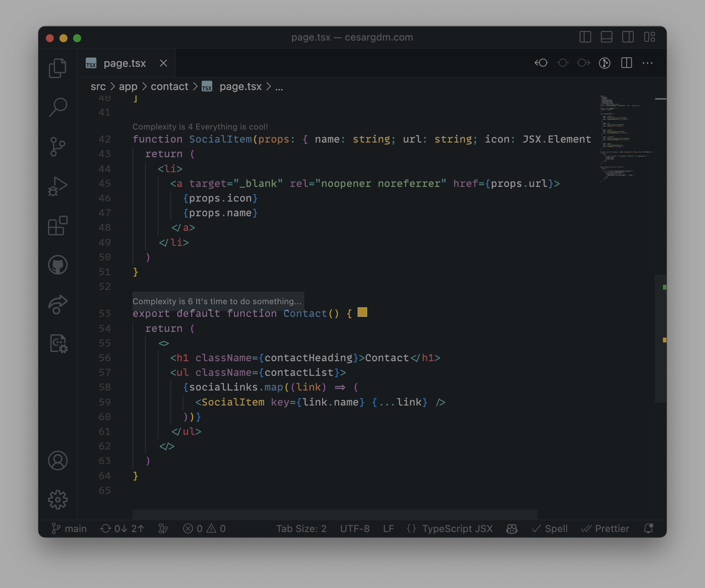Image resolution: width=705 pixels, height=588 pixels.
Task: Open the Accounts menu icon
Action: click(58, 461)
